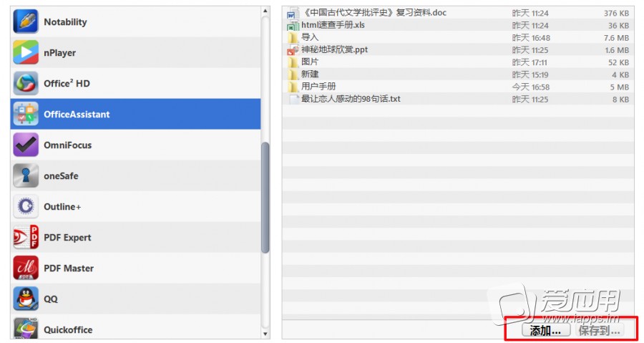
Task: Select the file 神秘地球欣赏.ppt
Action: point(335,49)
